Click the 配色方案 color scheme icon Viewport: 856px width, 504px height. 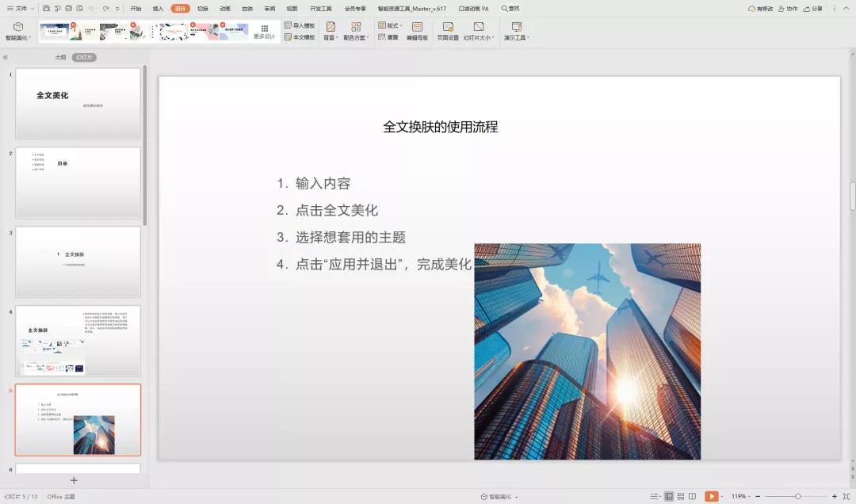pyautogui.click(x=353, y=32)
